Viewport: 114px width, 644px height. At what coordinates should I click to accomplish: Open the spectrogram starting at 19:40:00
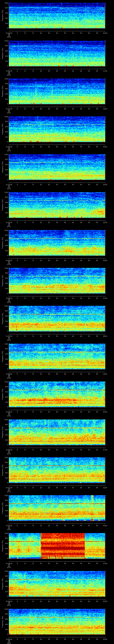[57, 432]
